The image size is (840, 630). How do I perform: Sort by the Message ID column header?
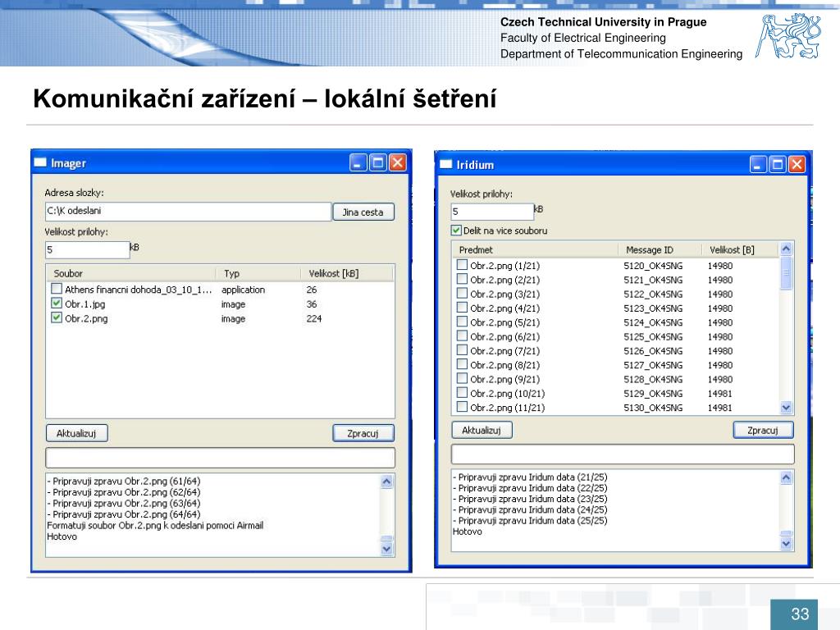[x=660, y=249]
